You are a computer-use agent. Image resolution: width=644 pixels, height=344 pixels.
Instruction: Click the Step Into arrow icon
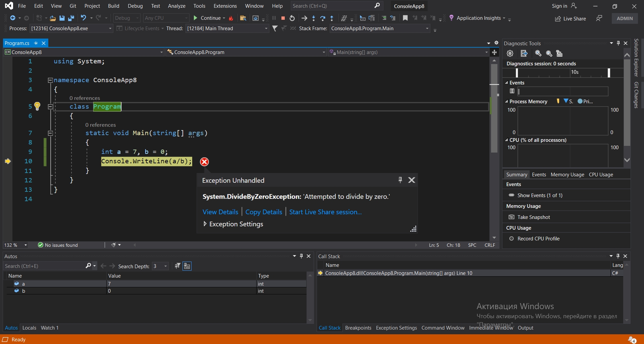point(313,18)
